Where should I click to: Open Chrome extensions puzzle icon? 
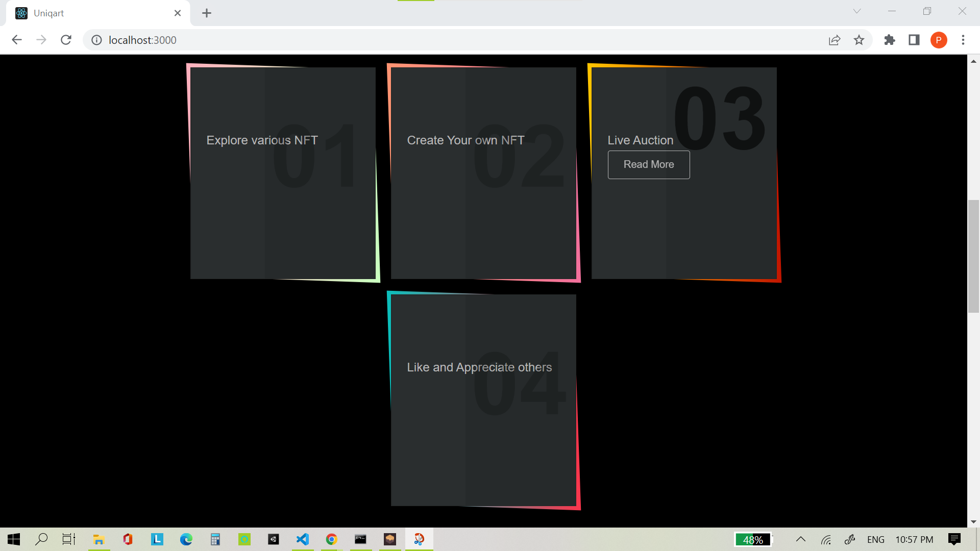pyautogui.click(x=890, y=40)
